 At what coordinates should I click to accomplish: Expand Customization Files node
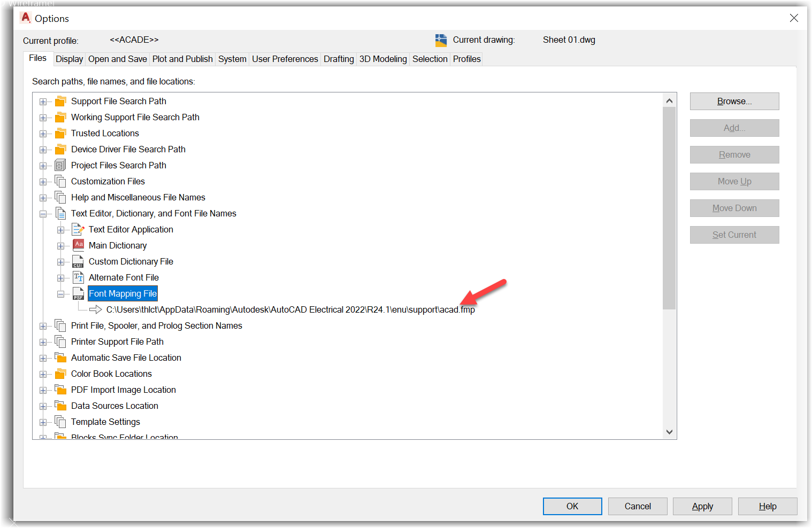coord(43,182)
